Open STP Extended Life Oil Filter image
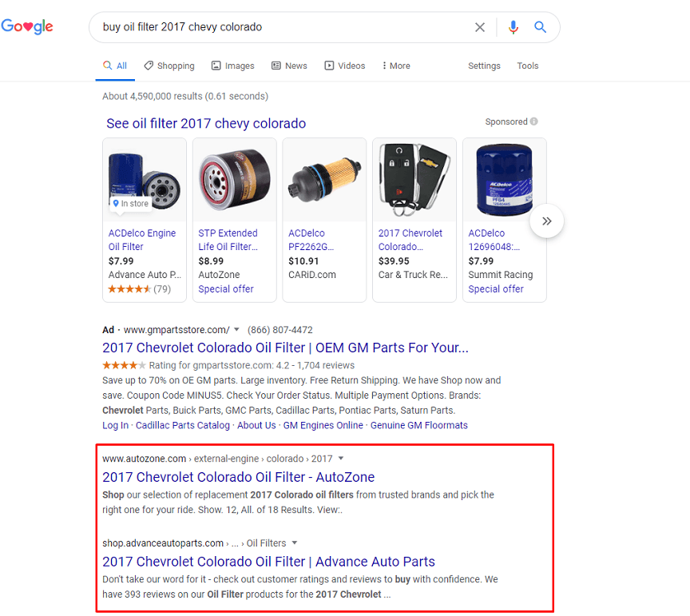 pyautogui.click(x=235, y=180)
